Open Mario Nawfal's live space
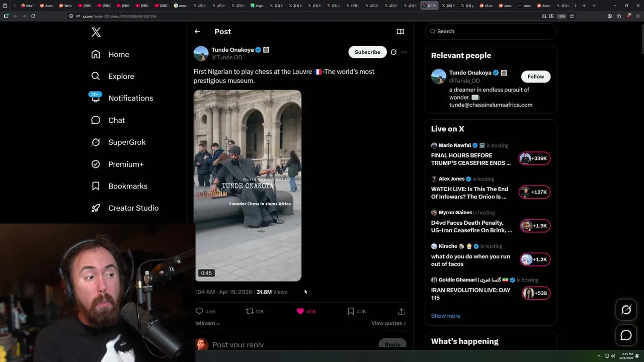Viewport: 644px width, 362px height. pyautogui.click(x=471, y=159)
